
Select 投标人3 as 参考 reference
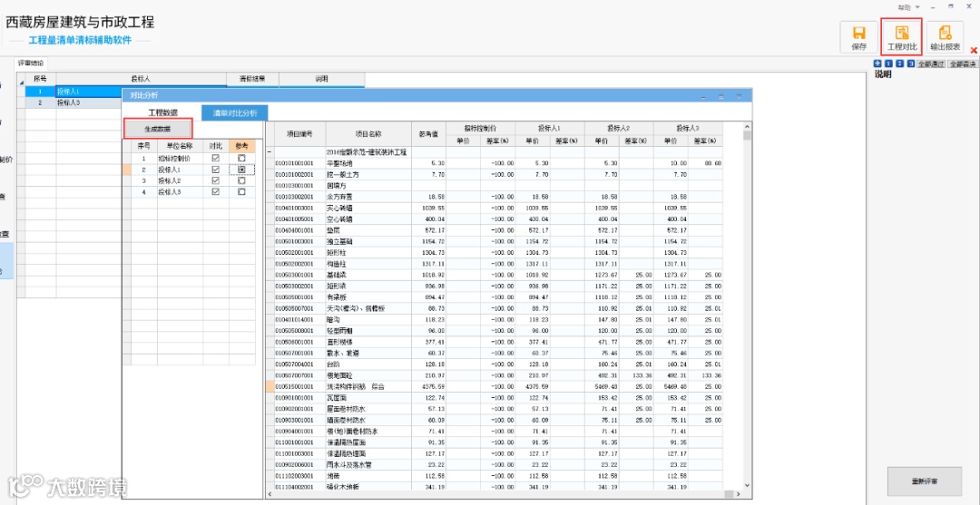pos(241,191)
